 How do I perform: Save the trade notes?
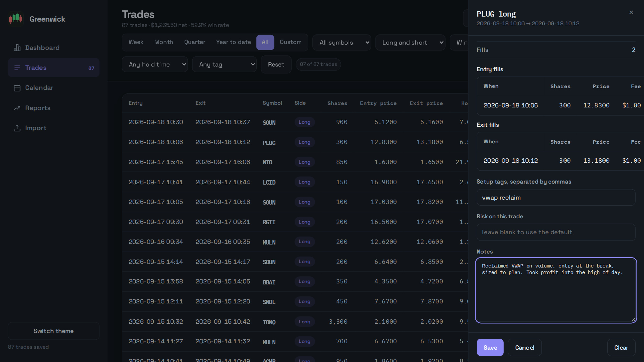(490, 347)
